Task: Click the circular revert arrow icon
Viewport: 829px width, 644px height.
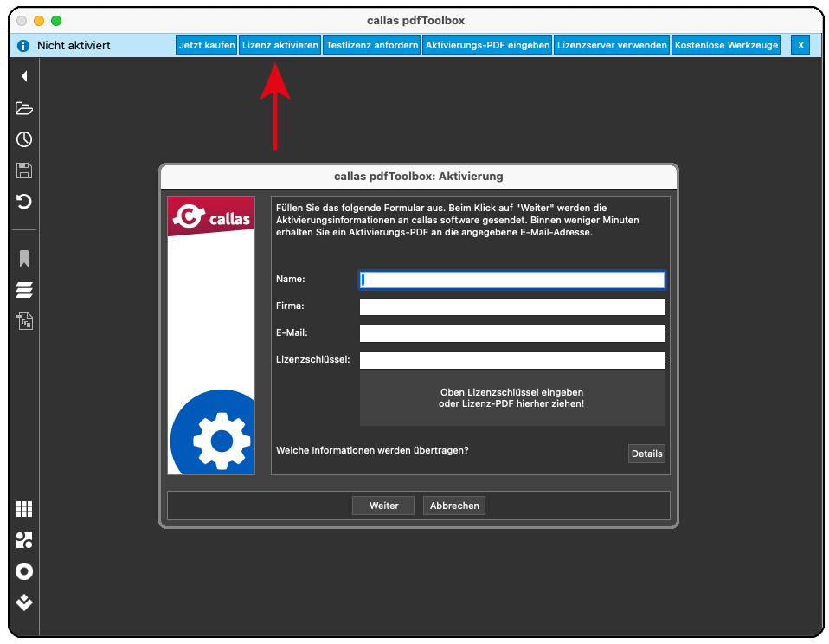Action: tap(24, 202)
